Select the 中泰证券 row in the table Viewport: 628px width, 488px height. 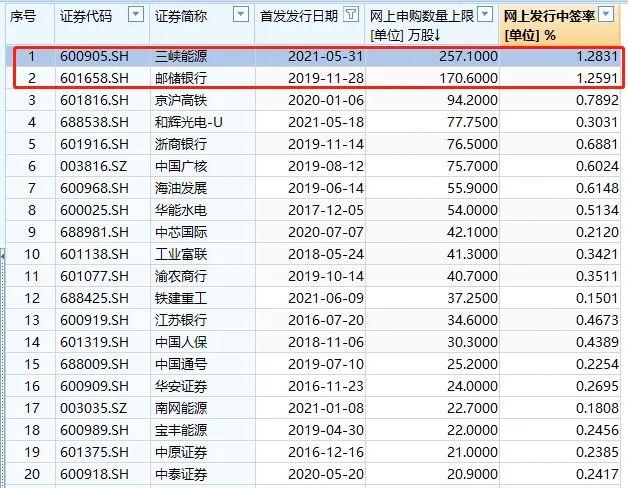click(x=182, y=473)
